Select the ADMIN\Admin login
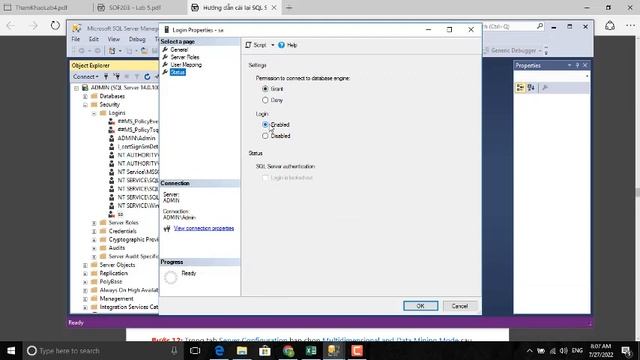640x360 pixels. [136, 138]
